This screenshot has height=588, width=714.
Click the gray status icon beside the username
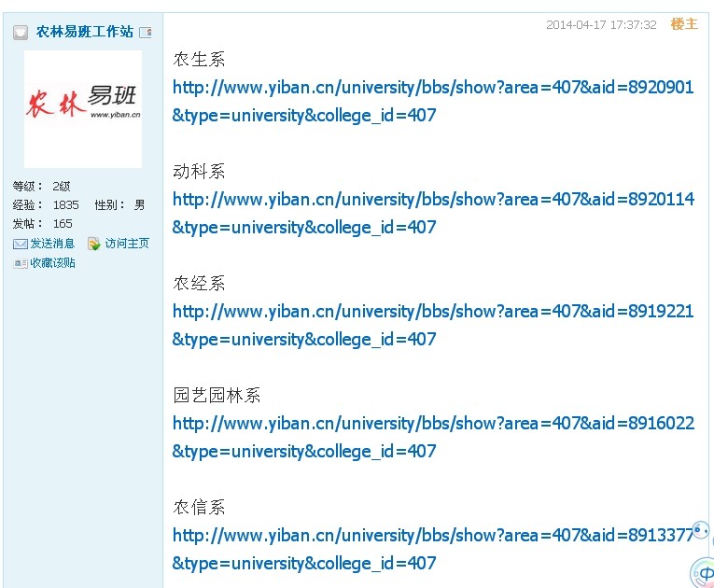coord(21,33)
